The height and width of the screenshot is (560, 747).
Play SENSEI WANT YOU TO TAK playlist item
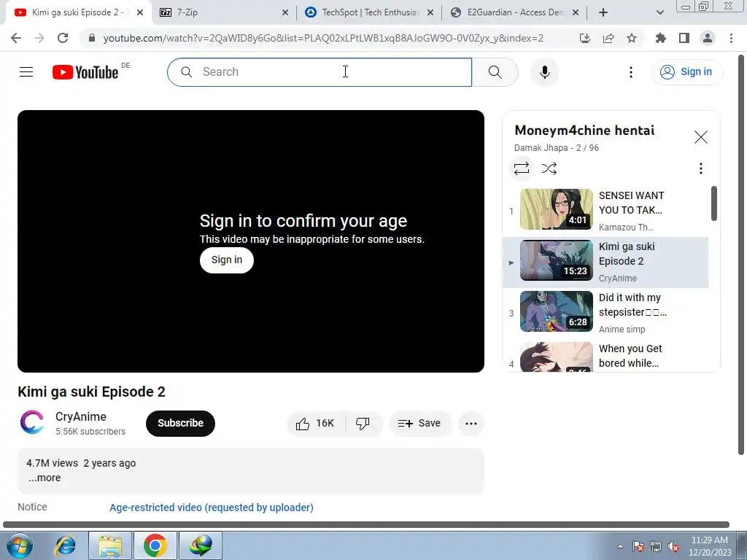pos(605,211)
